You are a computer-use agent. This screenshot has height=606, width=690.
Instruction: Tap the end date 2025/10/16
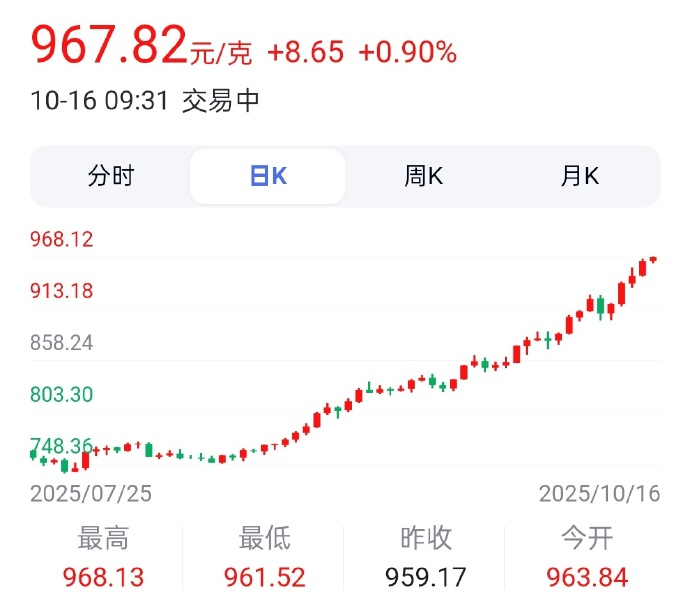pyautogui.click(x=599, y=494)
